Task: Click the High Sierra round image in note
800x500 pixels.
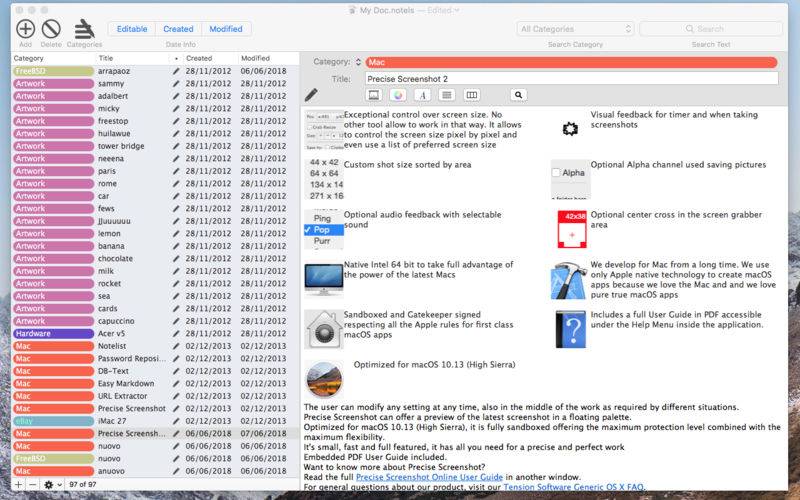Action: point(324,379)
